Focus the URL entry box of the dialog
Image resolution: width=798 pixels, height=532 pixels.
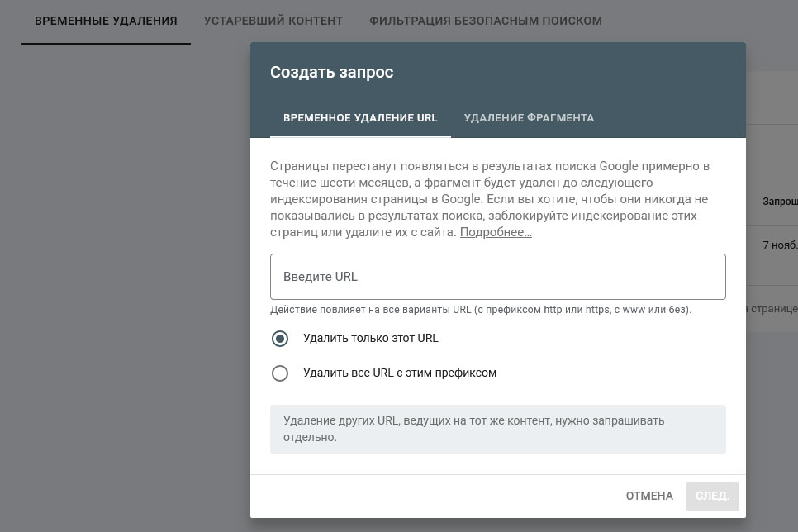[496, 276]
